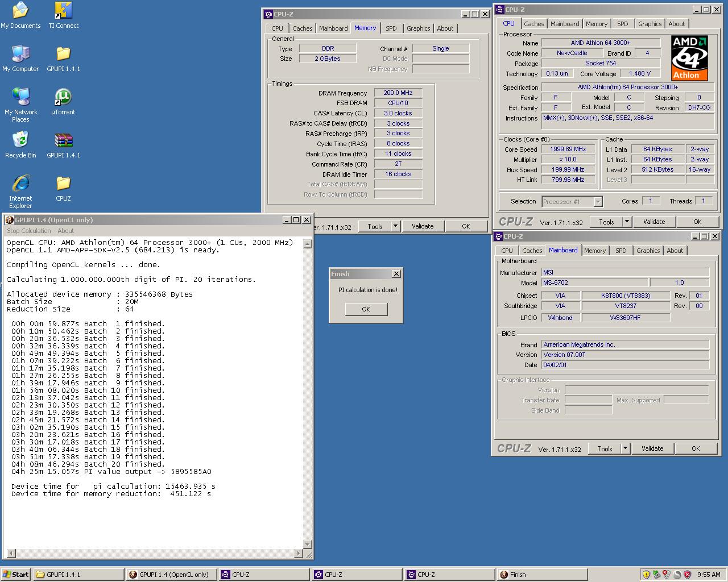Open the Stop Calculation menu in GPUPI

pyautogui.click(x=28, y=231)
